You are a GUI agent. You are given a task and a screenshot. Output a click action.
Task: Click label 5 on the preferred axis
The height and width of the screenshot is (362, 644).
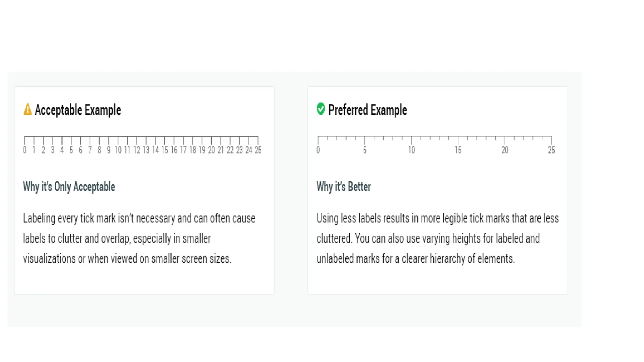[365, 150]
